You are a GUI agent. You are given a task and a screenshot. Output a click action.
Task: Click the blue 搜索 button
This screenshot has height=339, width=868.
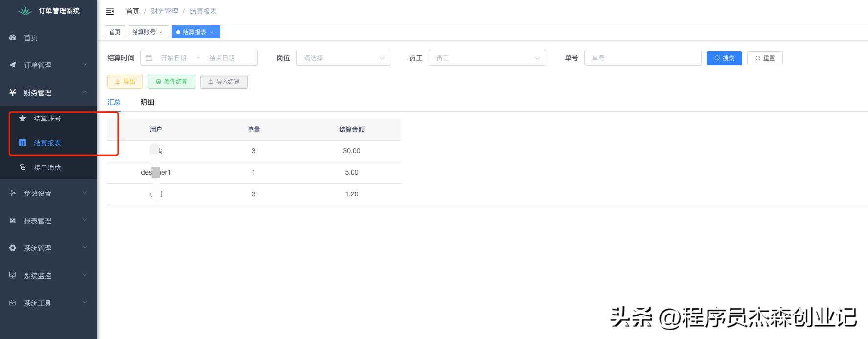(x=724, y=58)
